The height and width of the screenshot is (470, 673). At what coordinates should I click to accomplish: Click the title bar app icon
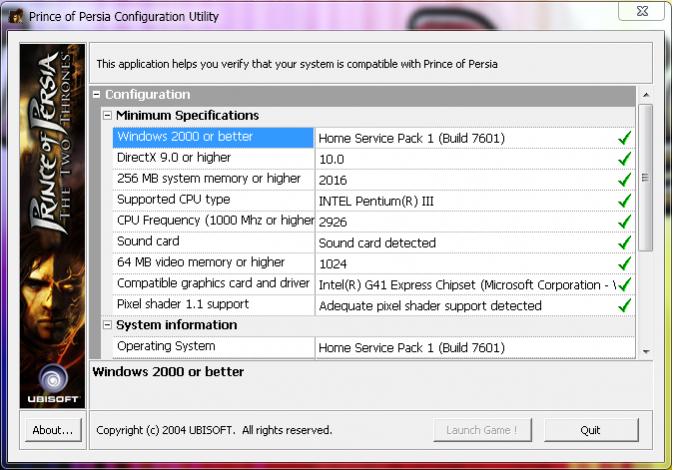pos(16,16)
